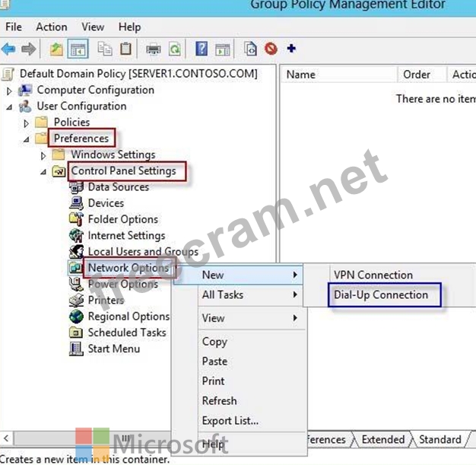Toggle the Show/Hide Action Pane icon
Screen dimensions: 476x465
223,49
